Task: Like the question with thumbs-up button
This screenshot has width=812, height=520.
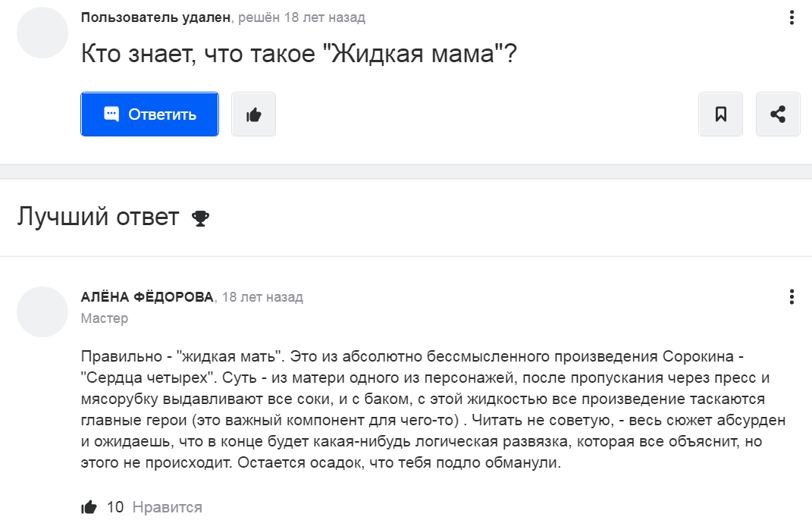Action: tap(253, 114)
